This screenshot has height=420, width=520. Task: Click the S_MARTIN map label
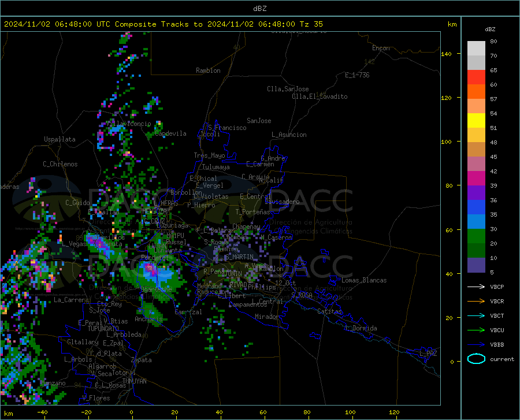pos(239,257)
